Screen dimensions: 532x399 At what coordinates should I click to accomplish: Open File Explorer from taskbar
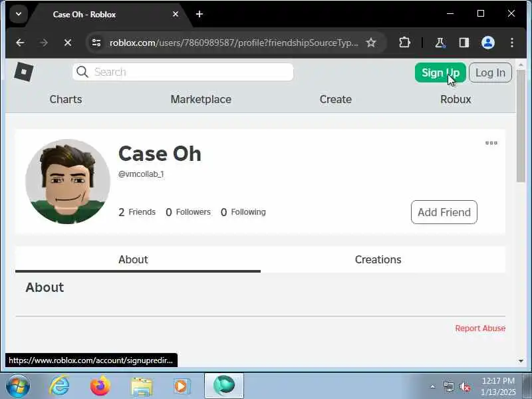[142, 387]
